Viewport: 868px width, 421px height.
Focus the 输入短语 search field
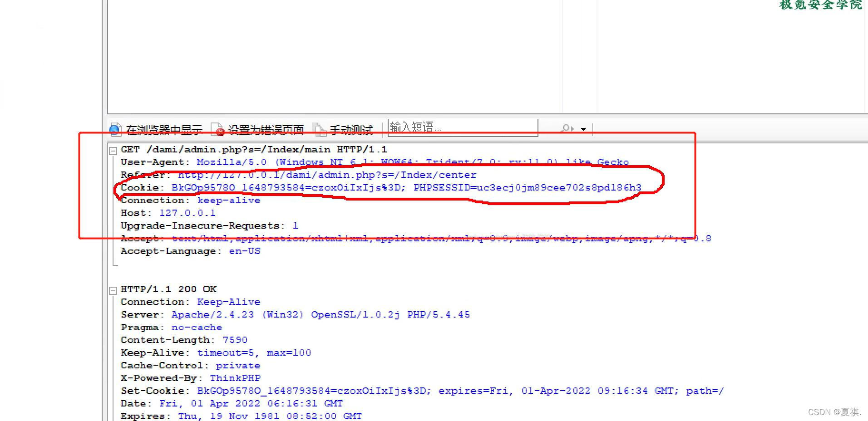click(463, 127)
